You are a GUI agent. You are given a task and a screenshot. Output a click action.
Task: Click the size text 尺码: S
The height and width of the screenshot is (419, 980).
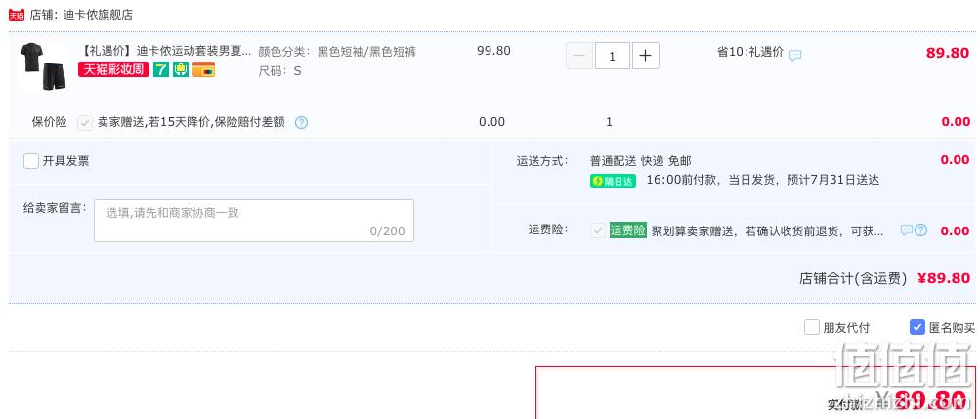[280, 71]
